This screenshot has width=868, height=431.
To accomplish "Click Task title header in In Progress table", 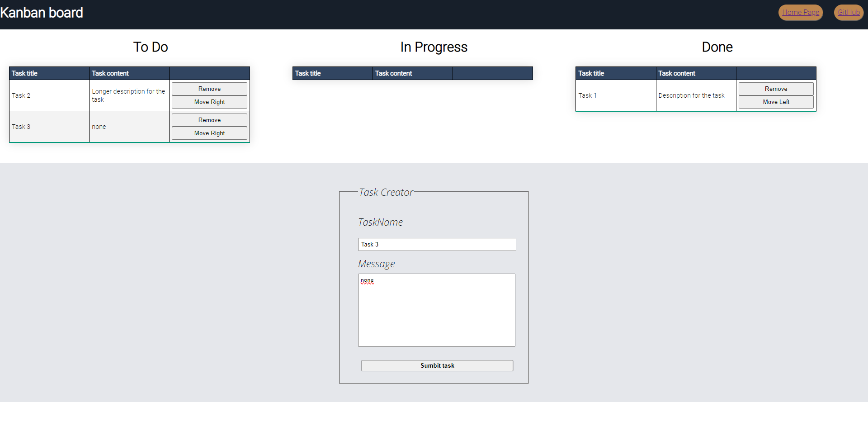I will tap(333, 73).
